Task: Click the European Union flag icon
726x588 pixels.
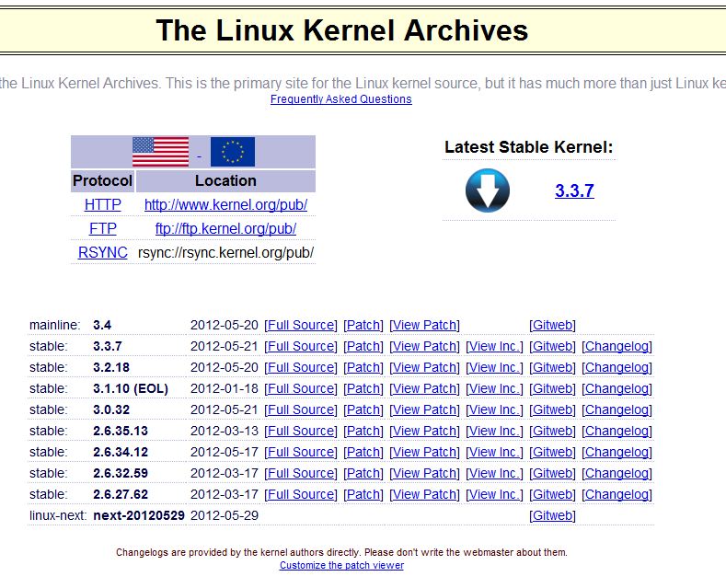Action: point(233,152)
